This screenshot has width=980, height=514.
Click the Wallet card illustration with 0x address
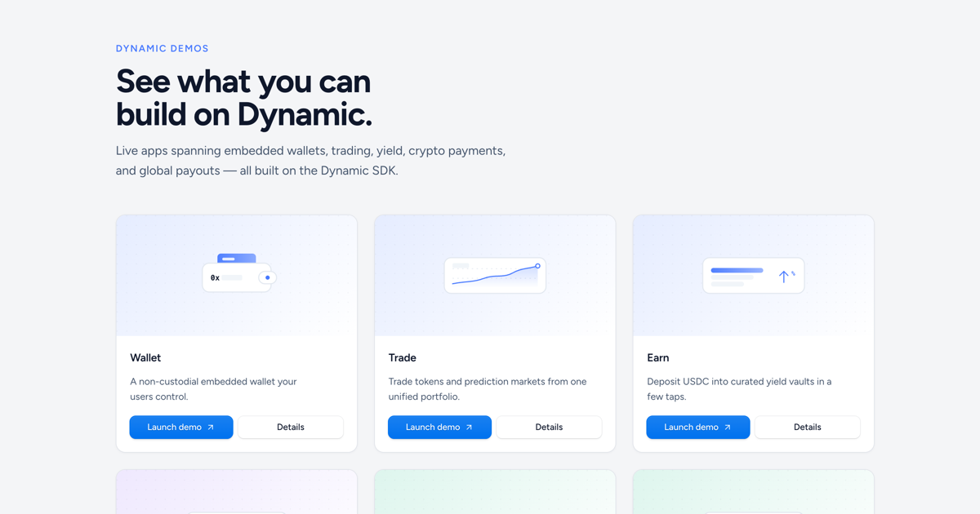[x=239, y=273]
